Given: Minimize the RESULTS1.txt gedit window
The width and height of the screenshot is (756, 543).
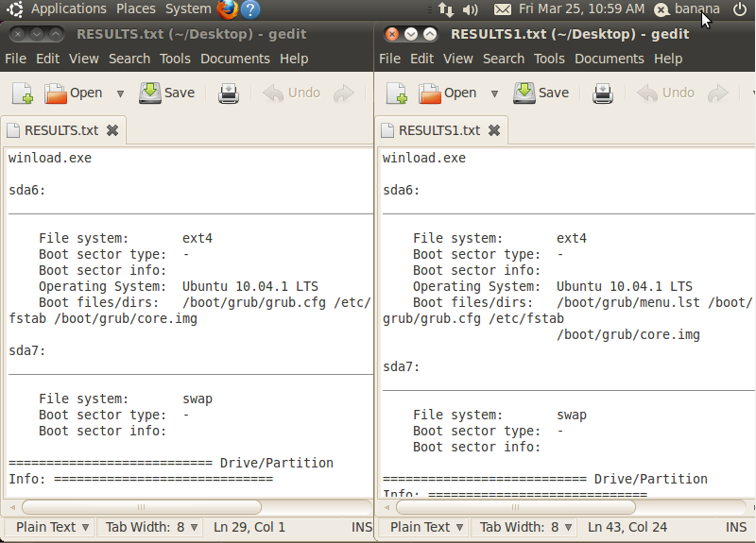Looking at the screenshot, I should point(411,34).
